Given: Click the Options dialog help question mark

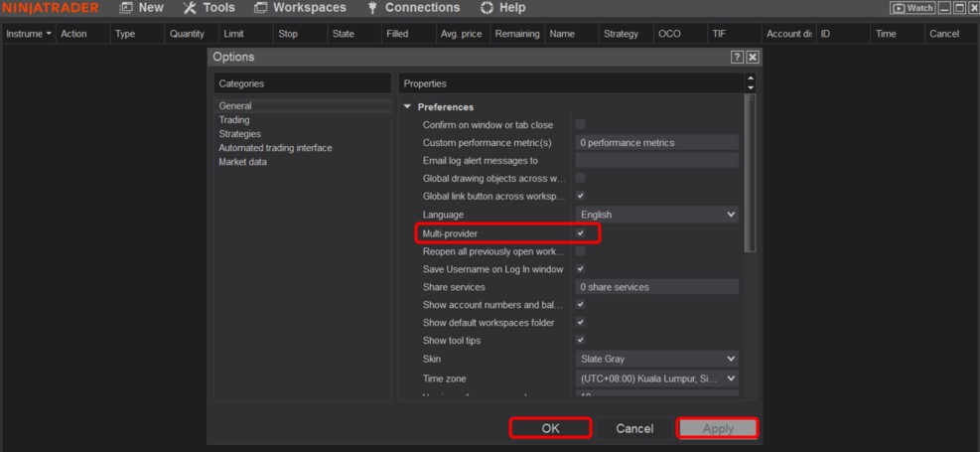Looking at the screenshot, I should [x=738, y=57].
